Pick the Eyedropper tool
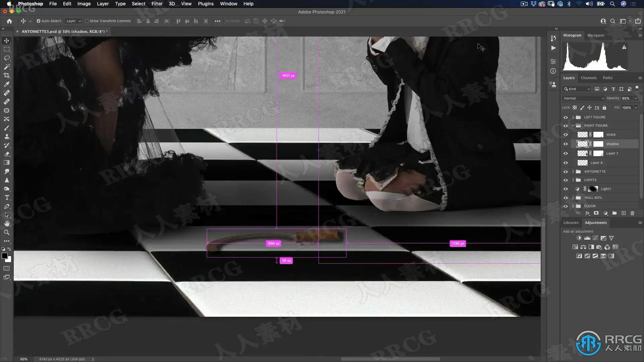 click(7, 84)
